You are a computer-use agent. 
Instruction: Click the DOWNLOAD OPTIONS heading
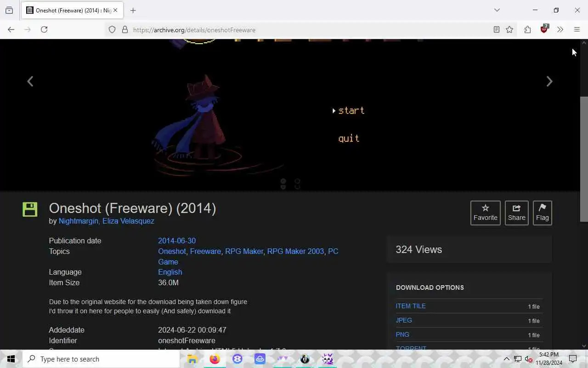pos(430,288)
